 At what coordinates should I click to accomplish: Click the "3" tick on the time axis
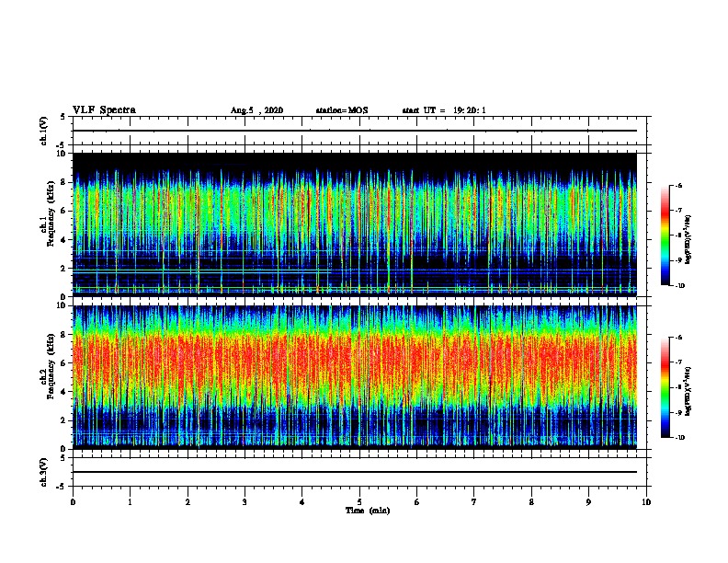point(245,502)
